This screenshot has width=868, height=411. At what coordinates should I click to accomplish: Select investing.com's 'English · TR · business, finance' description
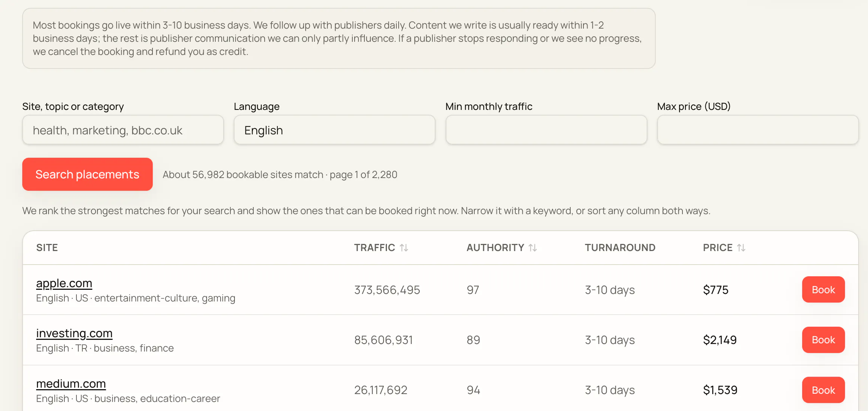[105, 348]
